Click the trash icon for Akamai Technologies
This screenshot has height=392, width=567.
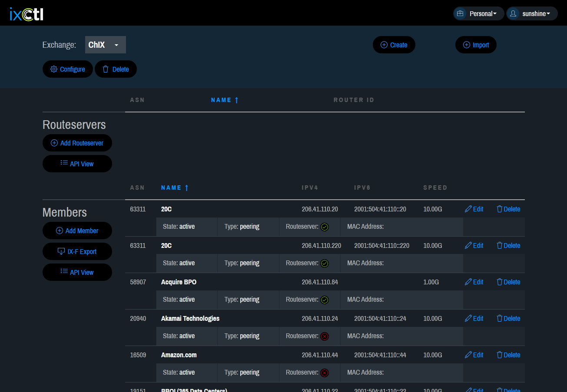499,319
